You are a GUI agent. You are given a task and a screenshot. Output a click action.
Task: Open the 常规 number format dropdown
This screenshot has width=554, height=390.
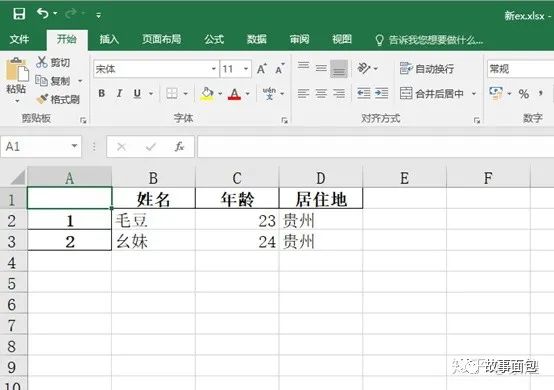[x=520, y=69]
